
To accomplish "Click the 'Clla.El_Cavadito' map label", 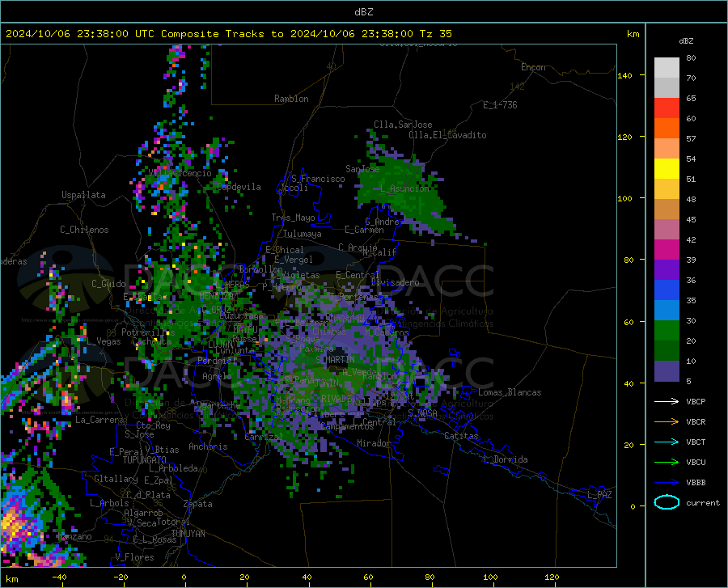I will 447,135.
